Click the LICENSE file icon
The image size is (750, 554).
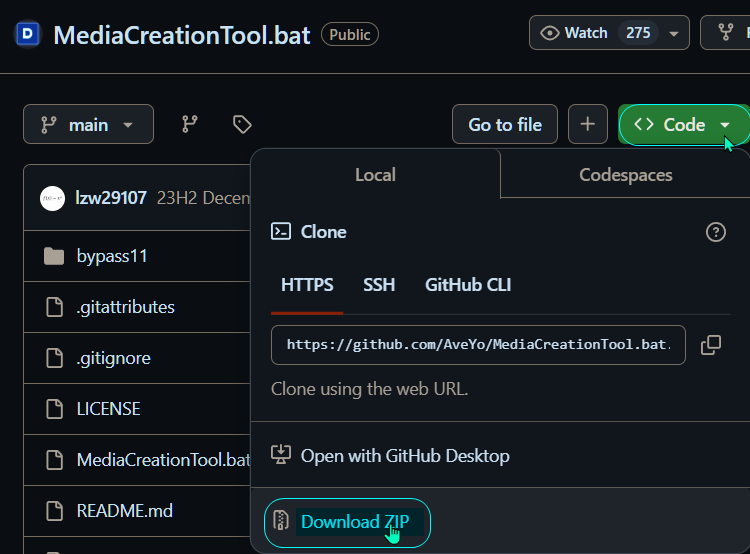point(54,409)
